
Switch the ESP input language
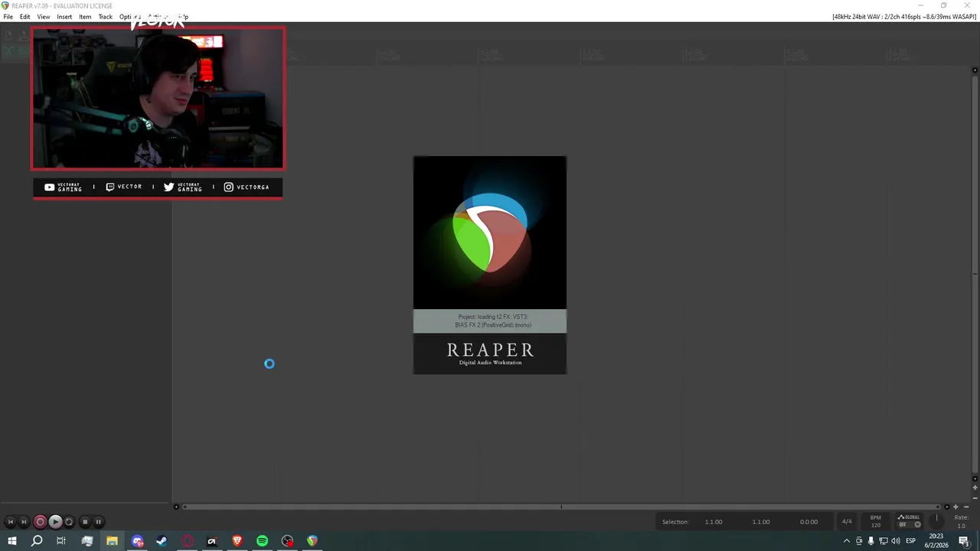coord(910,541)
